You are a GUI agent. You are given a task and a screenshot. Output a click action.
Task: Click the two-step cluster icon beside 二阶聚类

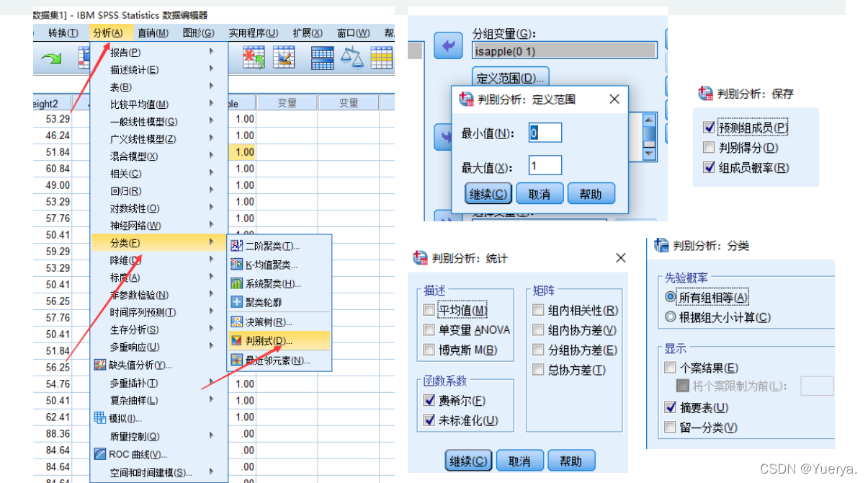pyautogui.click(x=237, y=246)
